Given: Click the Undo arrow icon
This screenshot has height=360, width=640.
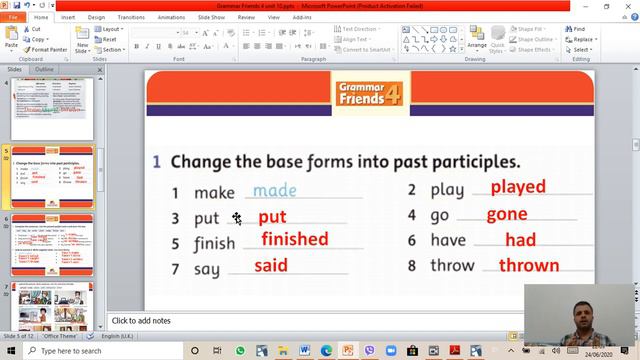Looking at the screenshot, I should point(27,5).
